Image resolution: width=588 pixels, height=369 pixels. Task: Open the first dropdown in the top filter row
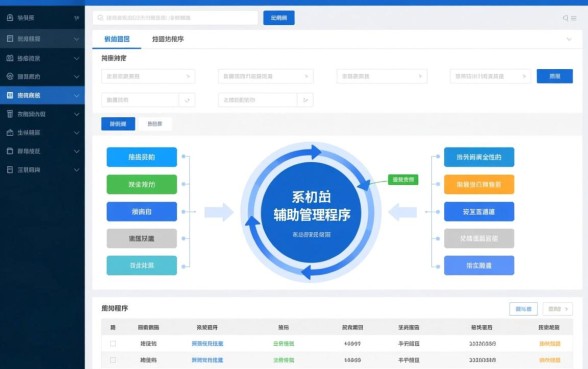(x=148, y=76)
